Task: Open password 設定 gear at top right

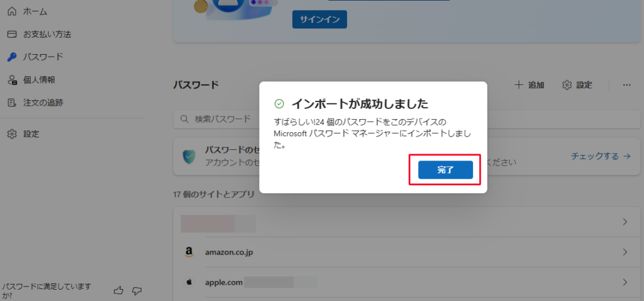Action: [577, 85]
